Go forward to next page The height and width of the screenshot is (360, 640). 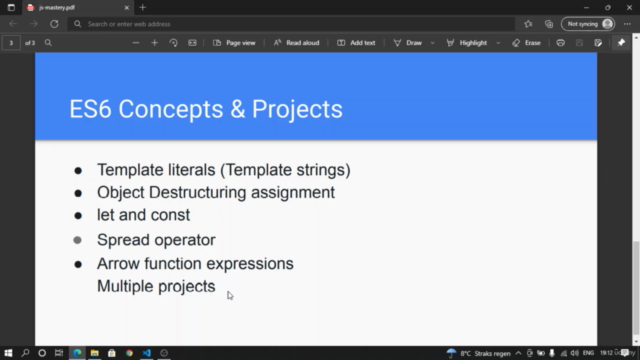coord(33,24)
